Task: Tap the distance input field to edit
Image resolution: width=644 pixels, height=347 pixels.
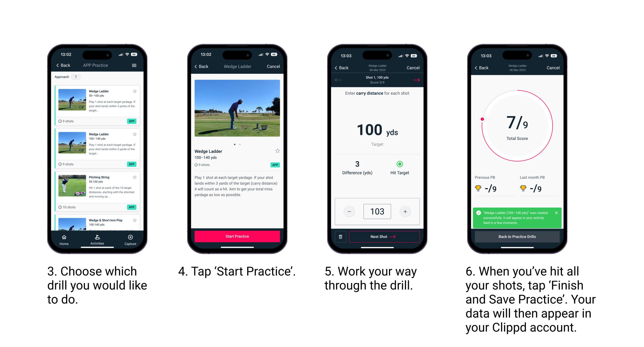Action: (x=377, y=211)
